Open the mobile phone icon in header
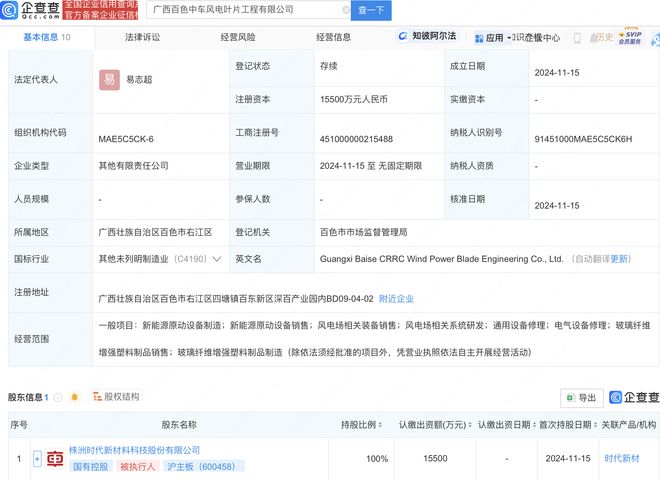Screen dimensions: 660x480 coord(577,38)
